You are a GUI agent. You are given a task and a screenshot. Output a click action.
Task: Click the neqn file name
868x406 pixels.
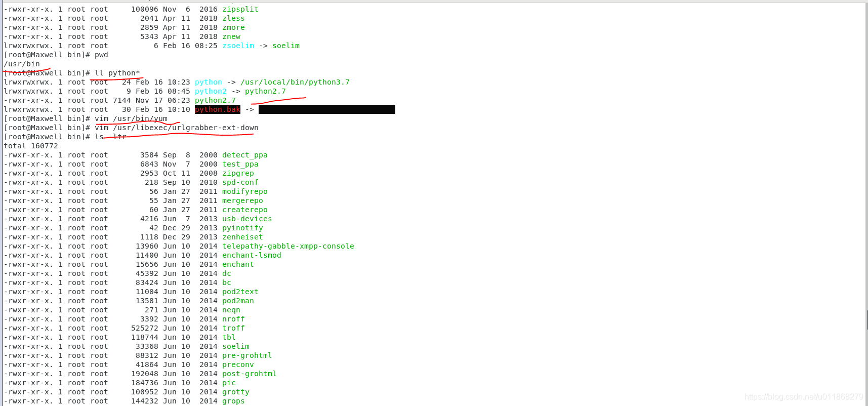click(231, 310)
